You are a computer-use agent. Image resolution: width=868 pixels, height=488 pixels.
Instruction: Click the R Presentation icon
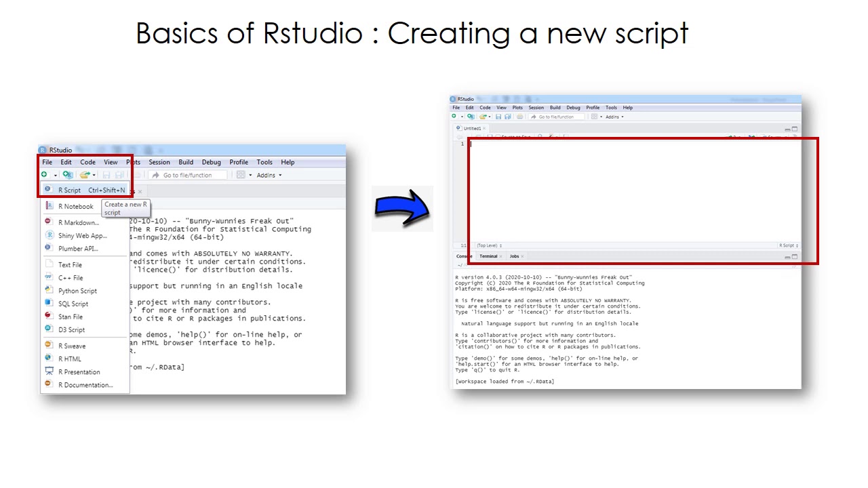click(49, 371)
